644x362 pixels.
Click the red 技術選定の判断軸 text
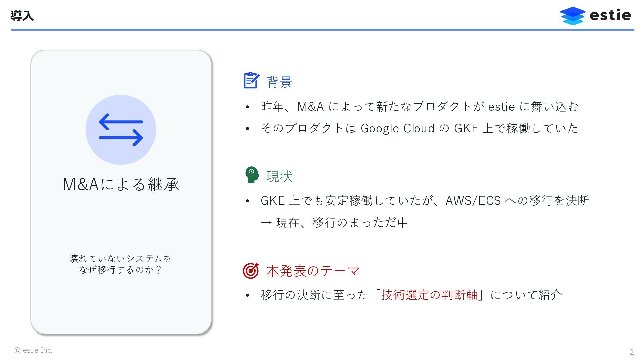429,295
